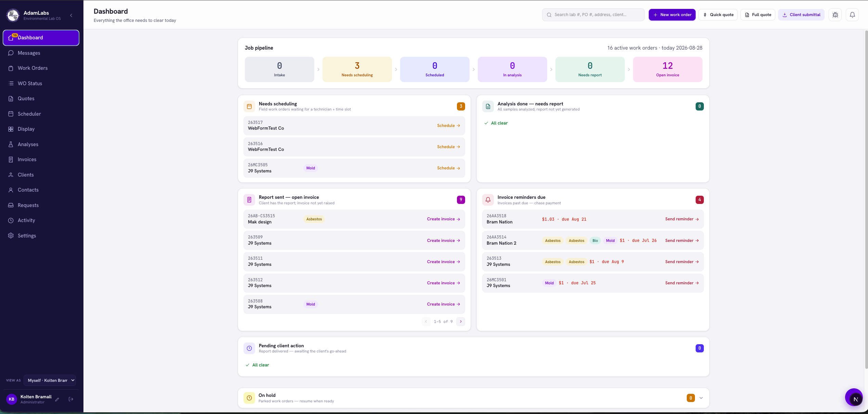Click Schedule for 26MC3505 J9 Systems
Viewport: 868px width, 414px height.
(448, 168)
